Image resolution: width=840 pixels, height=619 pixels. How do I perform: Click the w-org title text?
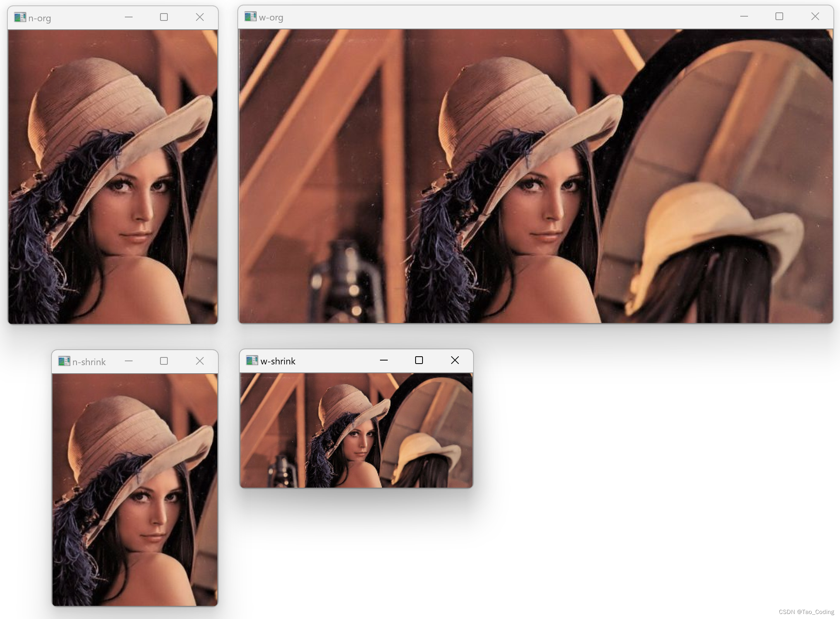coord(271,18)
